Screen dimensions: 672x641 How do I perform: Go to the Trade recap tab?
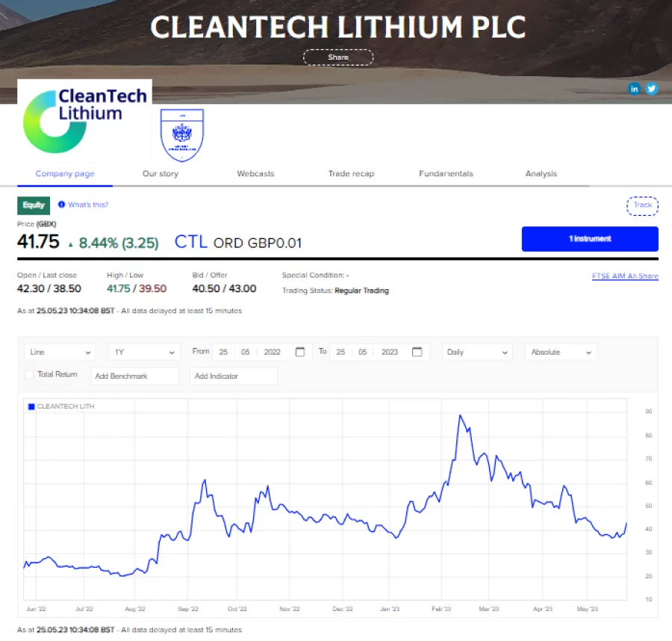pyautogui.click(x=351, y=173)
